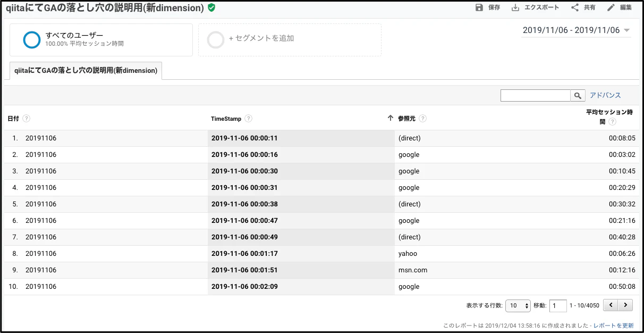This screenshot has width=644, height=333.
Task: Click timestamp 2019-11-06 00:02:09 cell
Action: click(x=244, y=287)
